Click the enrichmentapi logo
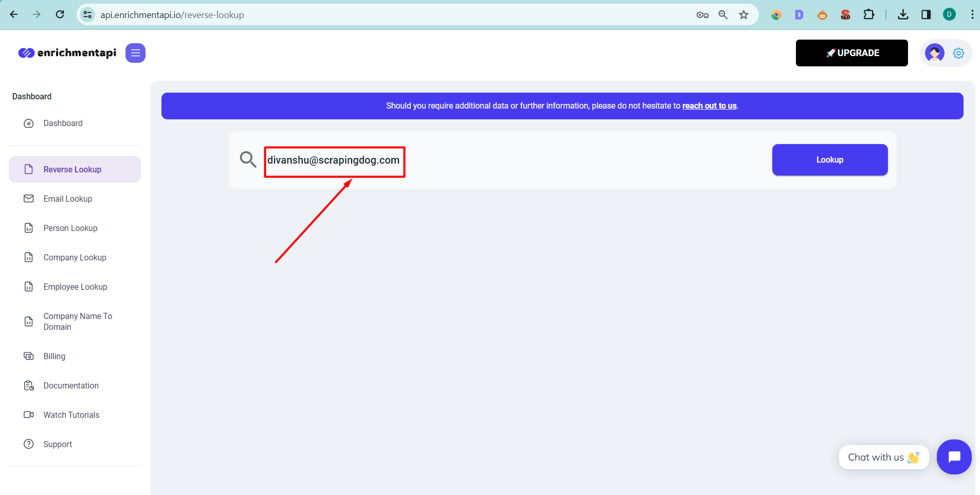Viewport: 980px width, 495px height. pos(67,52)
